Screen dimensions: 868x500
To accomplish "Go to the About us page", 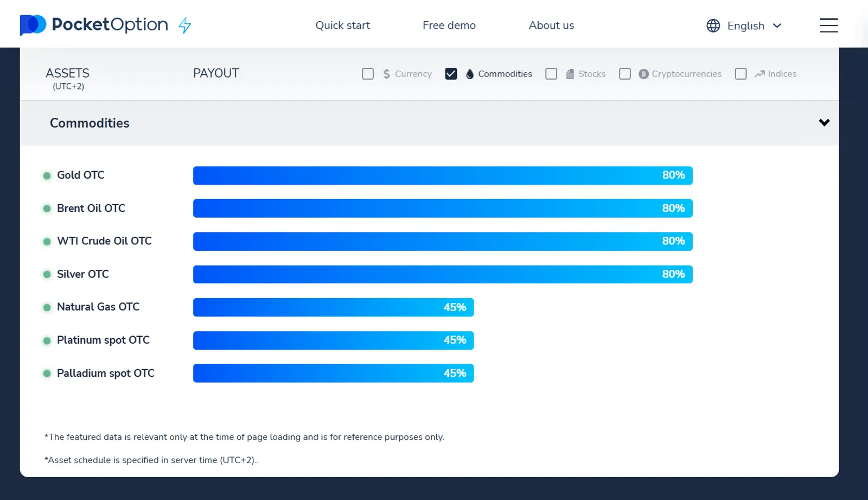I will point(551,26).
